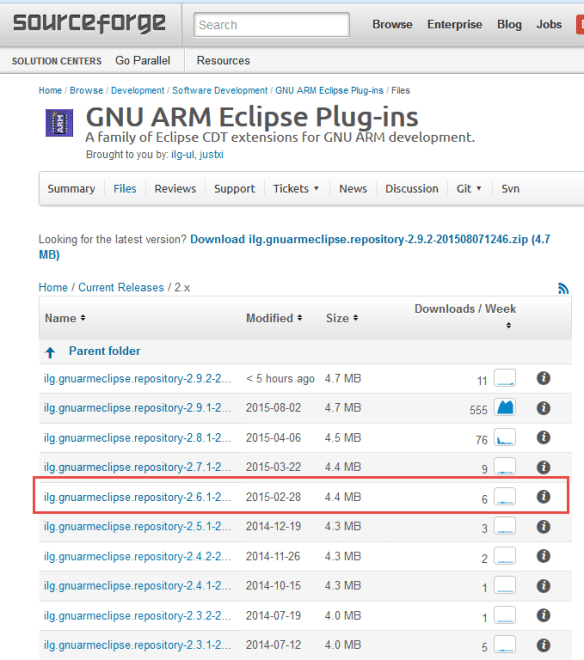This screenshot has height=660, width=584.
Task: Click Software Development in breadcrumb
Action: [x=220, y=90]
